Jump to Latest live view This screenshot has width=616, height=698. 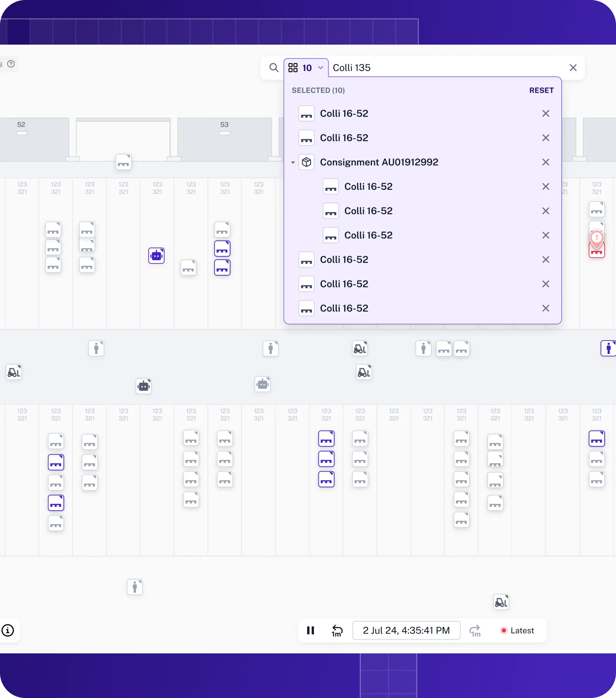pos(517,631)
